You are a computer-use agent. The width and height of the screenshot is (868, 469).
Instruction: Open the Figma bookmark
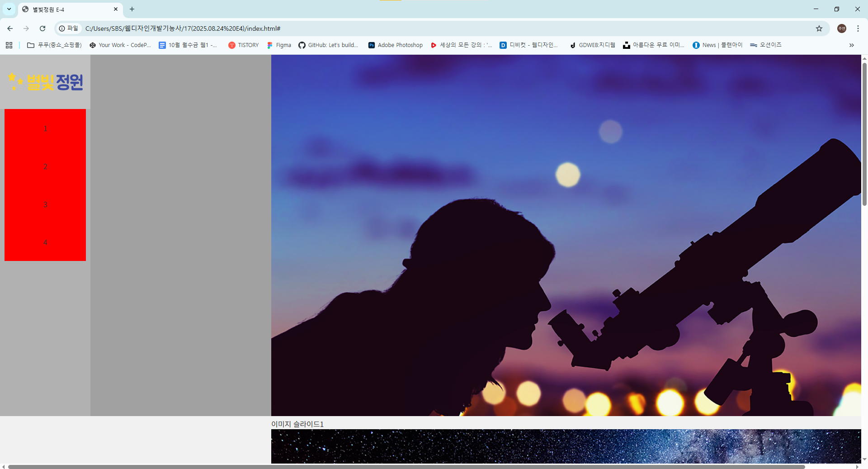coord(279,45)
